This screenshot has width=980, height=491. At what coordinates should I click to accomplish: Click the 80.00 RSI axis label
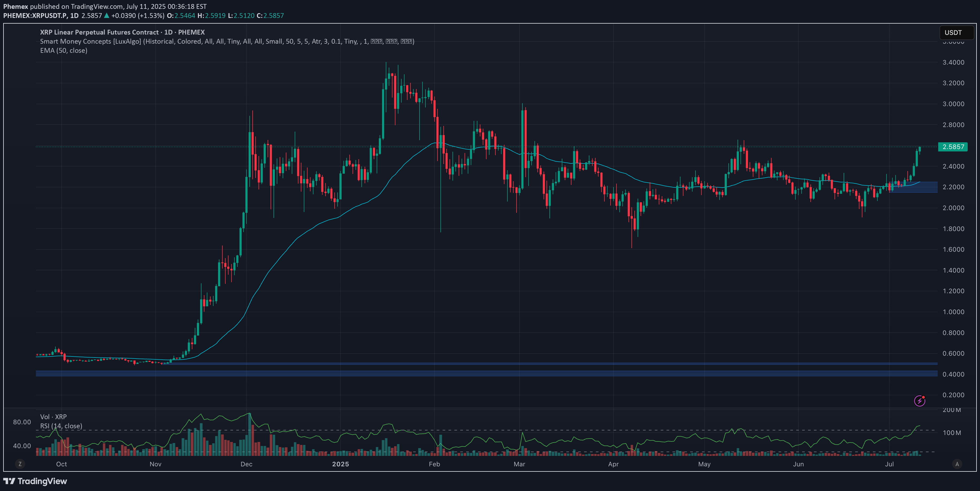(22, 422)
